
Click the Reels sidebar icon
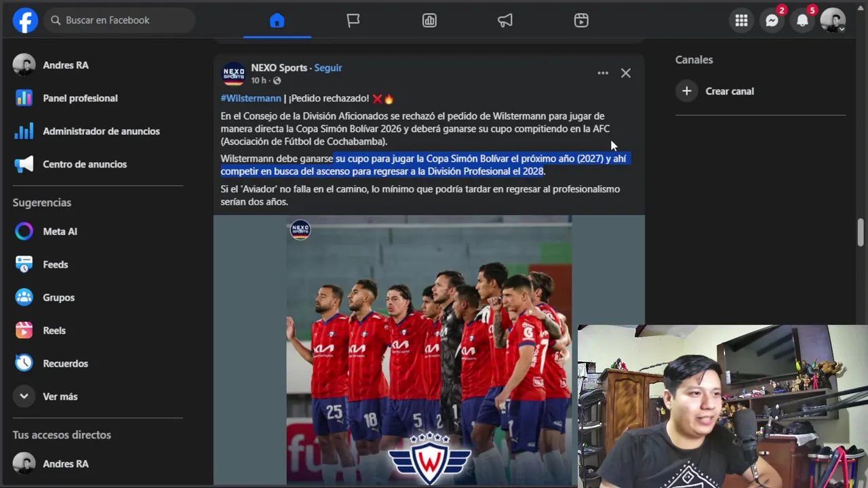tap(24, 331)
